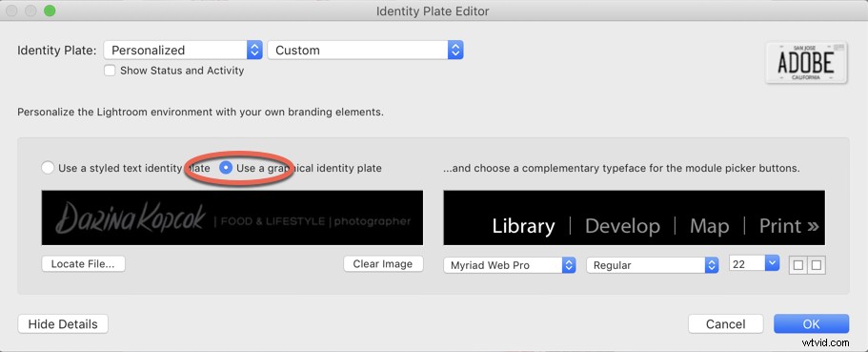Screen dimensions: 868x352
Task: Click the Clear Image button
Action: [x=383, y=264]
